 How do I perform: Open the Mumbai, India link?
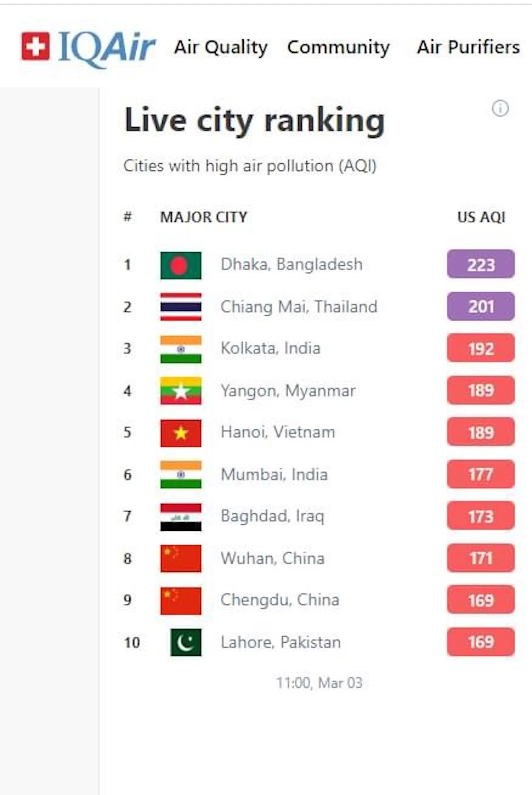[x=274, y=474]
